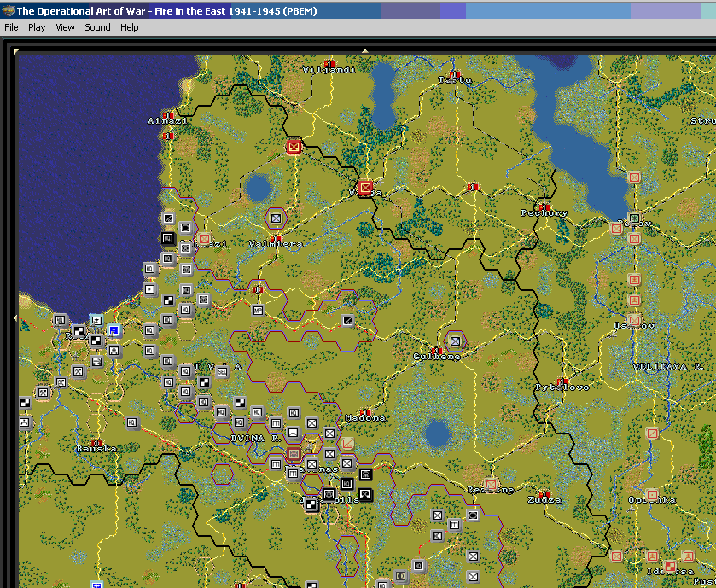This screenshot has height=588, width=716.
Task: Select the lone HQ counter north of Bauska
Action: coord(132,422)
